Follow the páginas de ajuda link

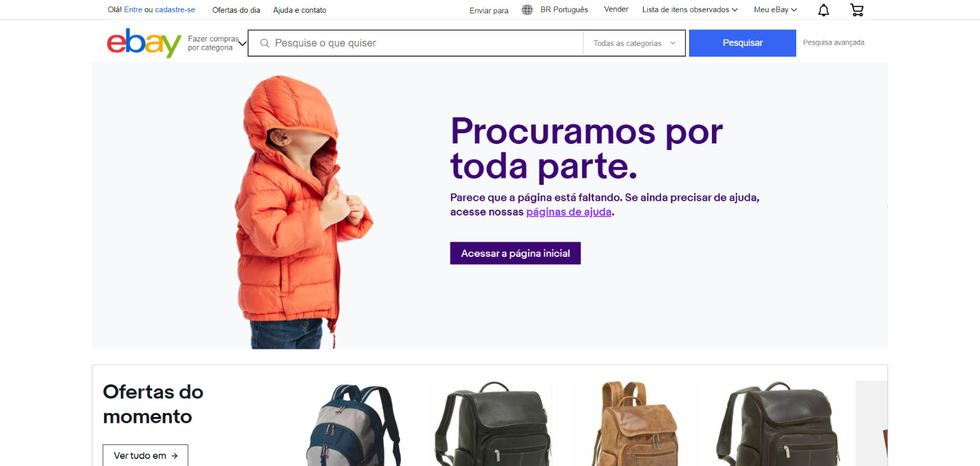pyautogui.click(x=569, y=212)
